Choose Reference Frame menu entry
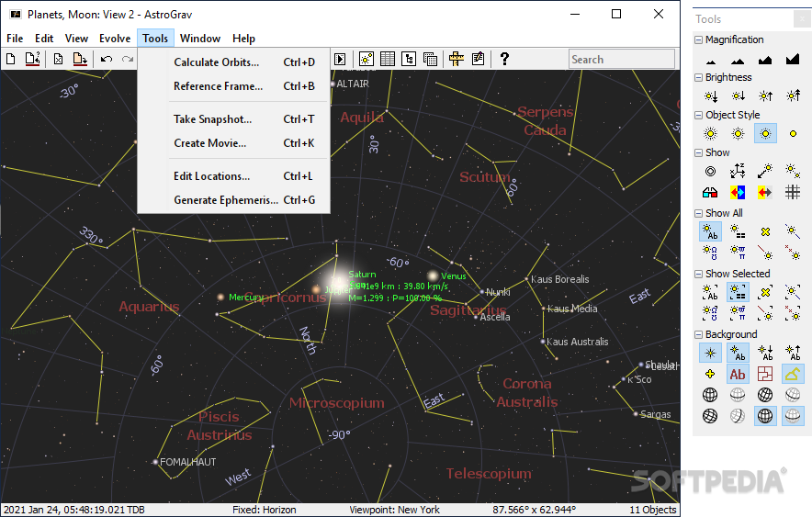This screenshot has height=517, width=812. (233, 86)
